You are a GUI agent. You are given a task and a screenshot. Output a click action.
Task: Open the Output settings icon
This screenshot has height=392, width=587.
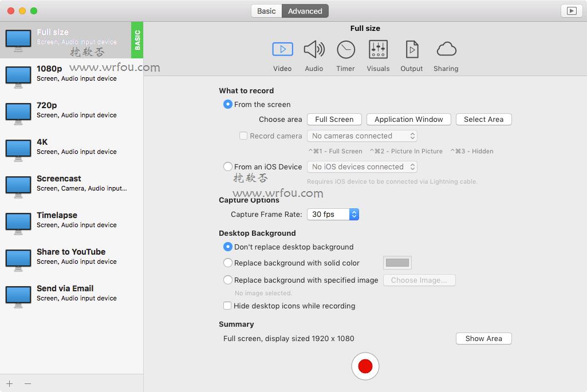coord(411,50)
